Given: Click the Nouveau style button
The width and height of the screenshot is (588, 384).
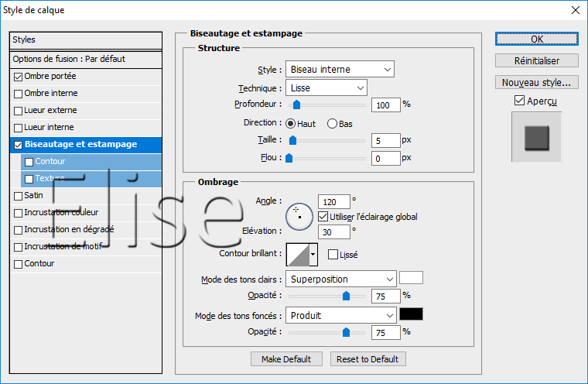Looking at the screenshot, I should pos(536,82).
